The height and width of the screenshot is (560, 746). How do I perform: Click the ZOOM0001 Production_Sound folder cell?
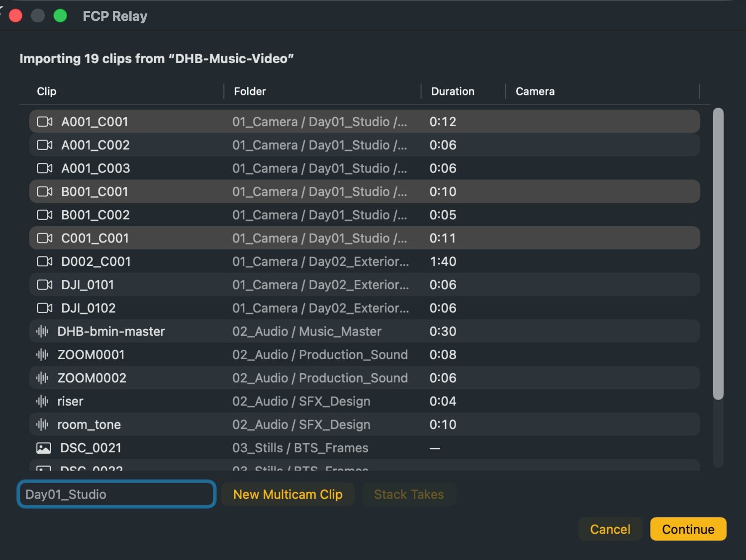pos(320,355)
